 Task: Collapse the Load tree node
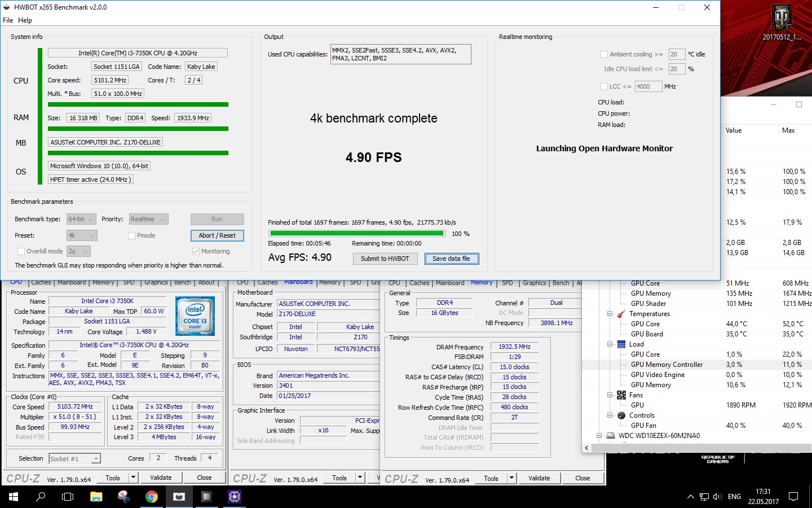point(610,344)
